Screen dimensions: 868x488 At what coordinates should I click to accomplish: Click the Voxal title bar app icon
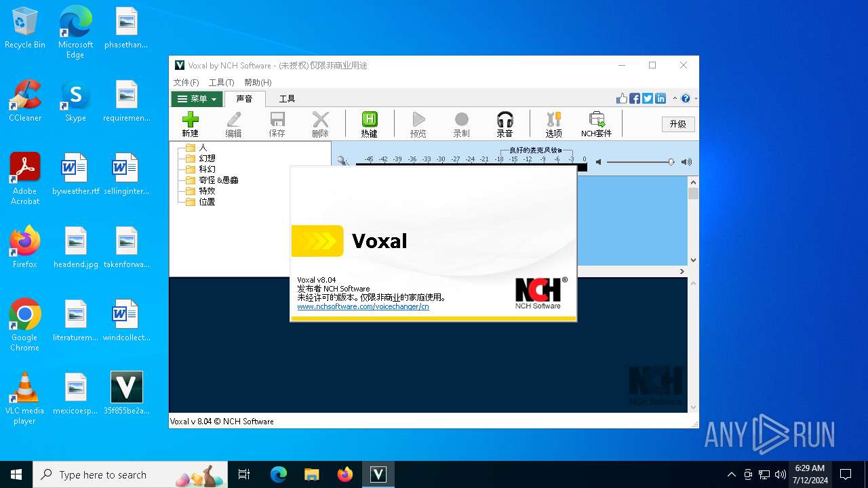click(x=180, y=65)
